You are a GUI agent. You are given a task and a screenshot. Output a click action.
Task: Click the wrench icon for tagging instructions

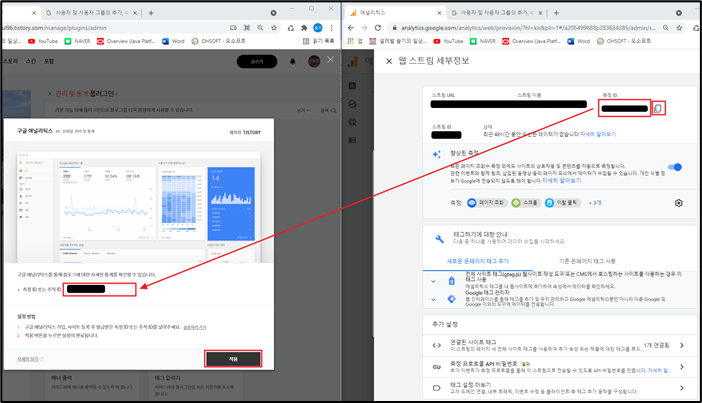(439, 239)
